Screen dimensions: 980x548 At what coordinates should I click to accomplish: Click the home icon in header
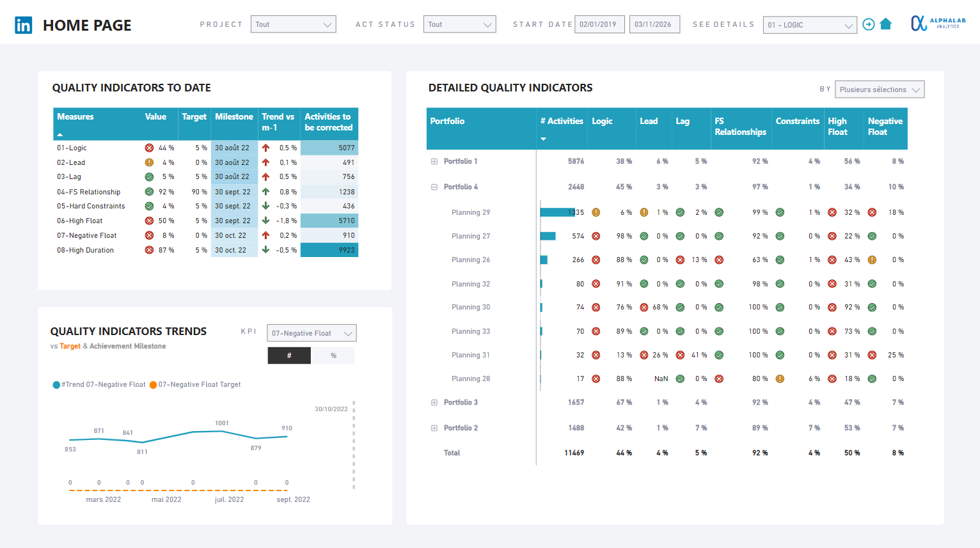[x=886, y=24]
